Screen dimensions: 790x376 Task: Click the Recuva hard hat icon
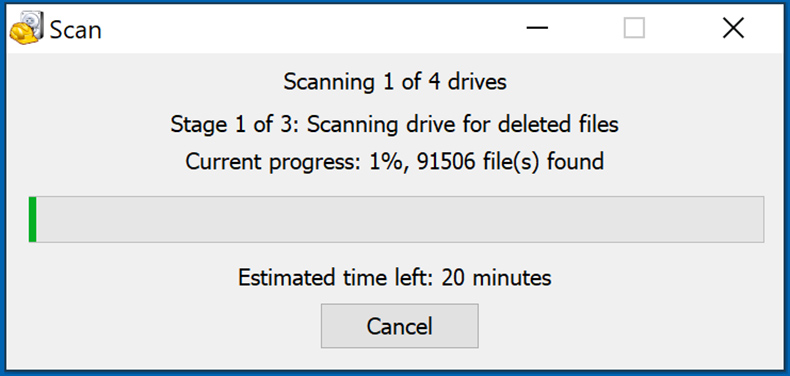26,28
